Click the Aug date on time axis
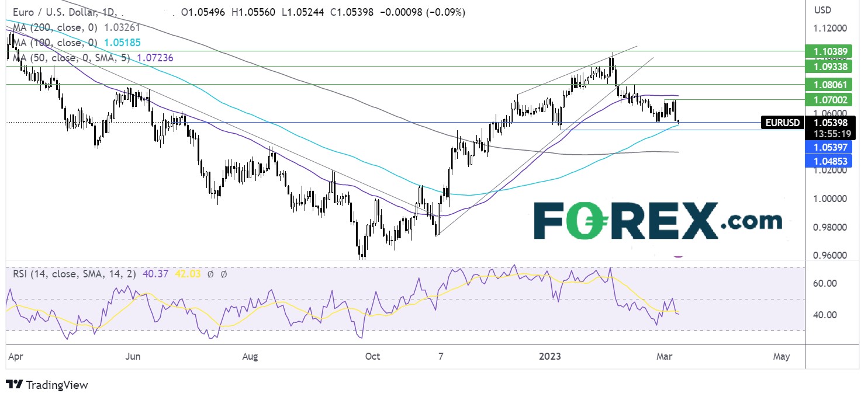The width and height of the screenshot is (868, 400). (x=250, y=356)
